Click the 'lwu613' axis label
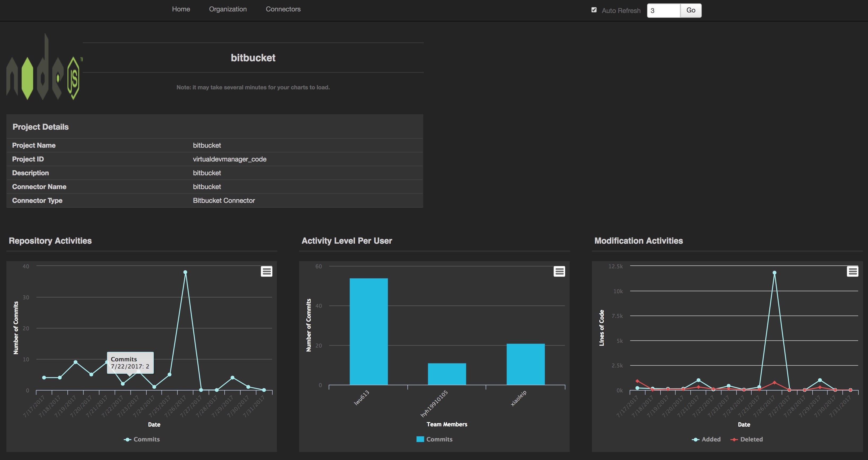 tap(361, 398)
